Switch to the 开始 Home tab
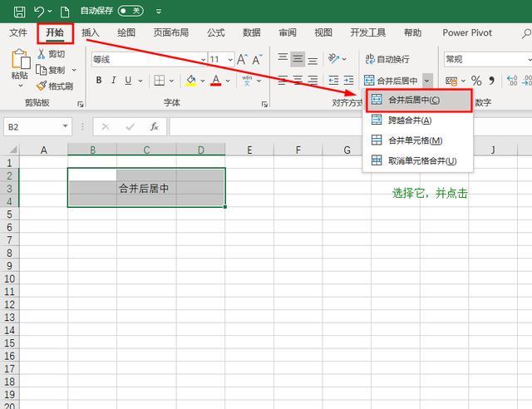 click(x=55, y=33)
